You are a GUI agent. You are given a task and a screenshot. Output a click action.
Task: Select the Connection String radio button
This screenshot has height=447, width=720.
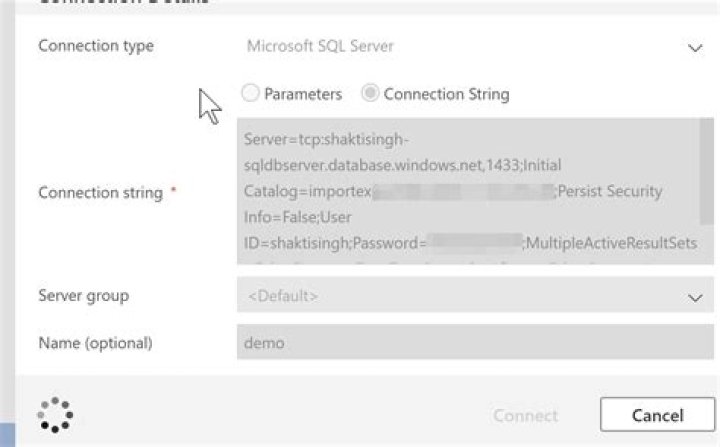pyautogui.click(x=370, y=93)
